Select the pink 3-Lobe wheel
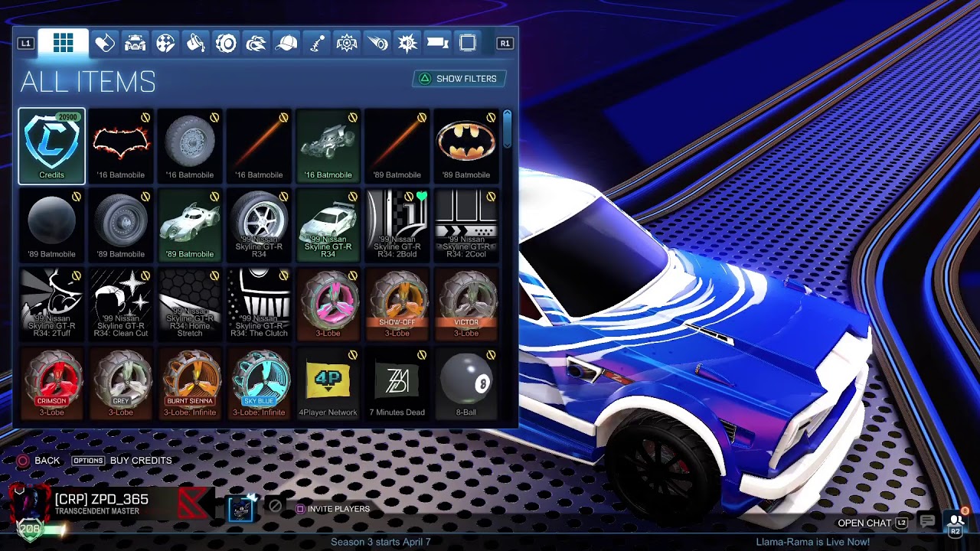The image size is (980, 551). (328, 305)
